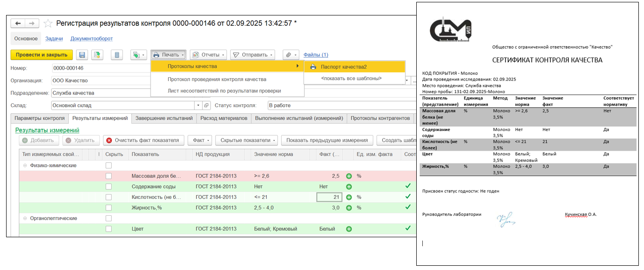Open the Факт dropdown button
Screen dimensions: 644x270
pyautogui.click(x=201, y=140)
